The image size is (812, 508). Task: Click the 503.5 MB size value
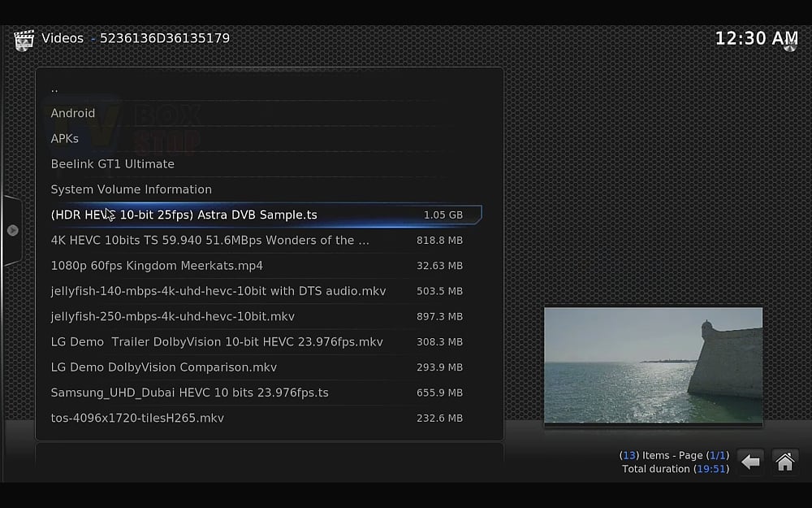(439, 291)
